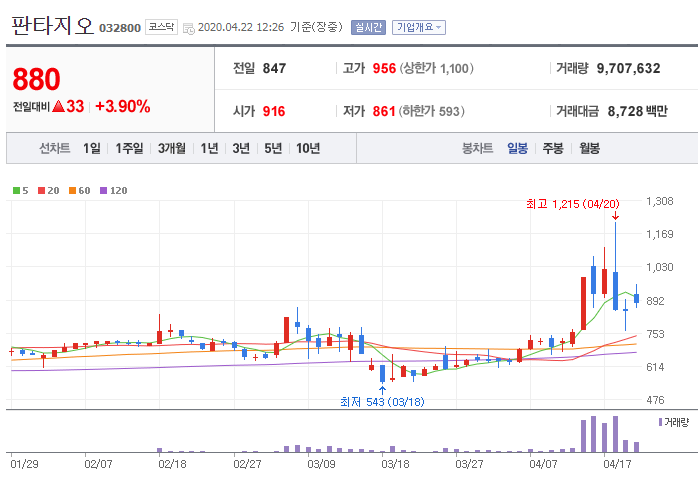The height and width of the screenshot is (486, 698).
Task: Click the green 5-day moving average swatch
Action: click(16, 190)
